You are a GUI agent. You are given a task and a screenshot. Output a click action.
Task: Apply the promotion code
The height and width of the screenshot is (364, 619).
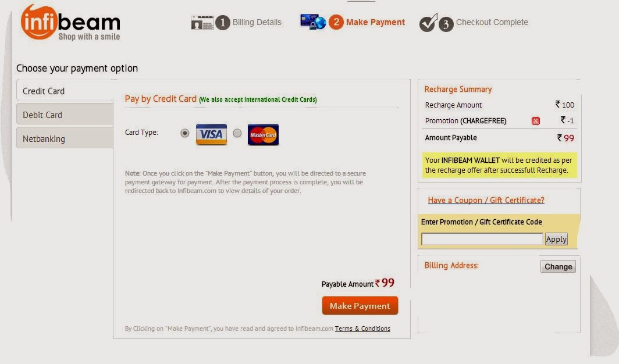tap(556, 239)
